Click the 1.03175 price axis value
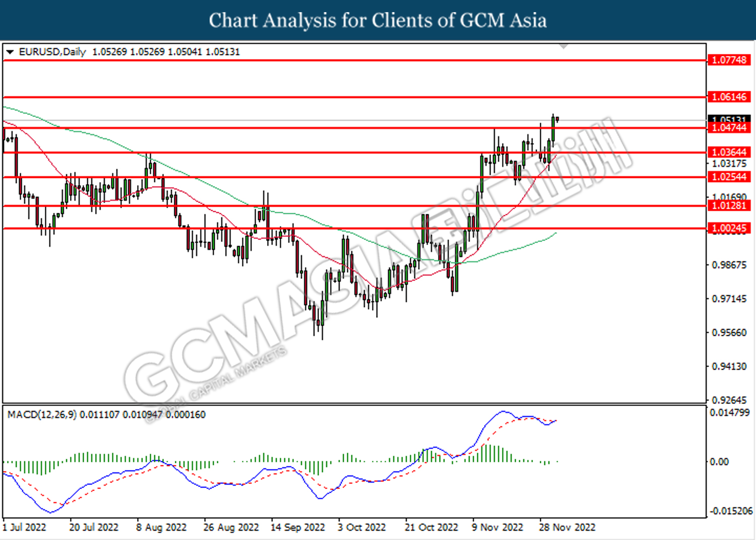Screen dimensions: 756x540 point(729,163)
